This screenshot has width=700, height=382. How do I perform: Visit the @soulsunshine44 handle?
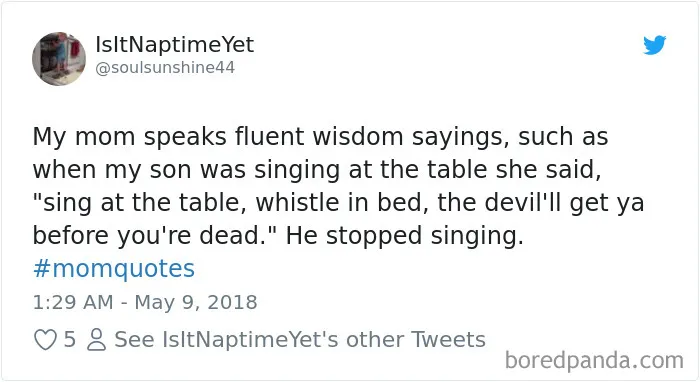[x=165, y=67]
